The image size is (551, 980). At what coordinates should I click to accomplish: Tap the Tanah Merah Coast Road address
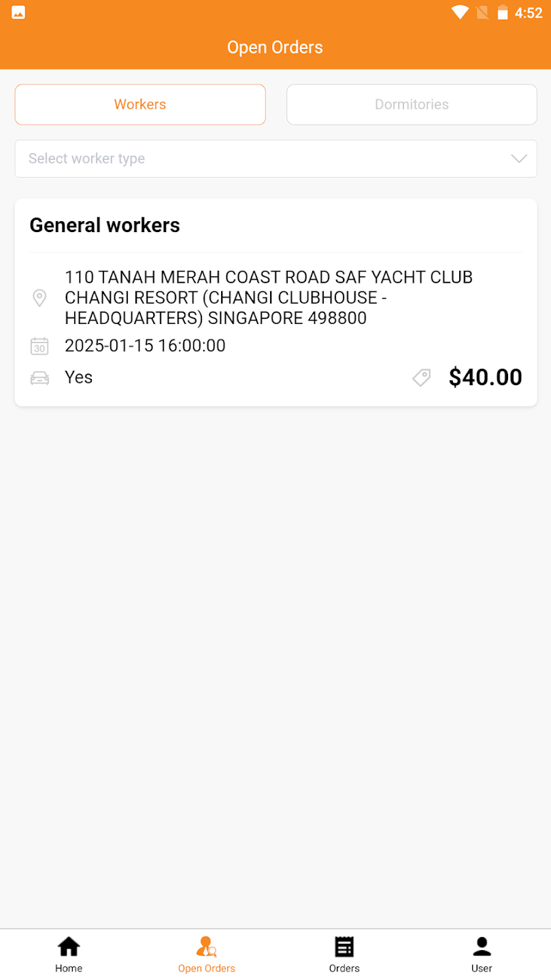coord(269,297)
